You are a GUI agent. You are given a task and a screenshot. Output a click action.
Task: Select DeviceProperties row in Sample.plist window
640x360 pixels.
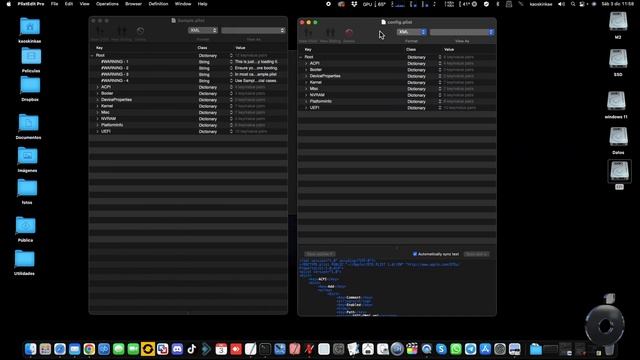(188, 100)
